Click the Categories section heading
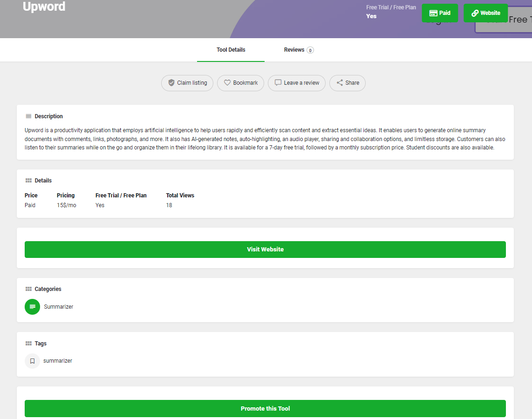The height and width of the screenshot is (419, 532). click(48, 289)
